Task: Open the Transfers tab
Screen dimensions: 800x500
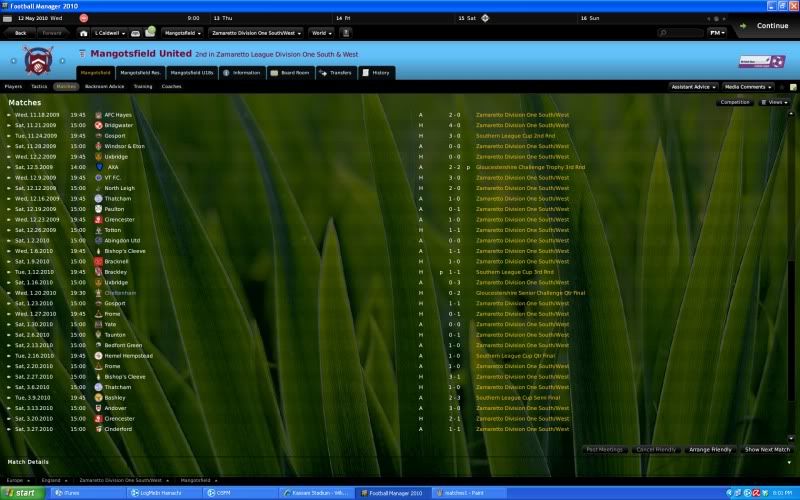Action: pyautogui.click(x=337, y=73)
